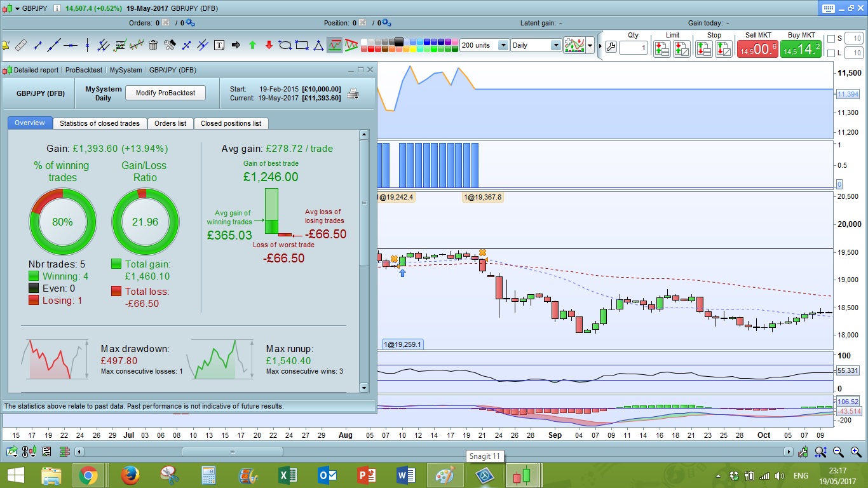Select the green up arrow marker
Viewport: 868px width, 488px height.
252,45
